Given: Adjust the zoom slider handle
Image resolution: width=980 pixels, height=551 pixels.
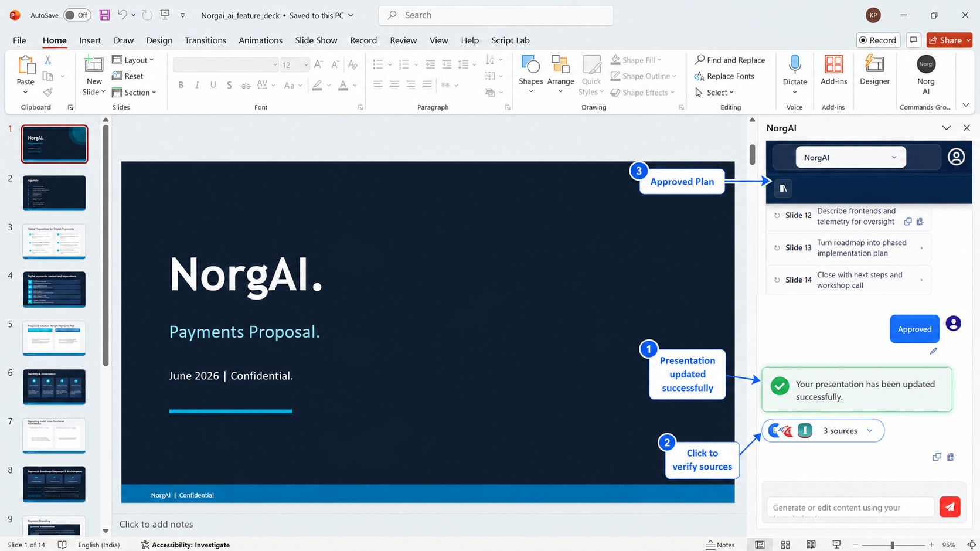Looking at the screenshot, I should pyautogui.click(x=892, y=545).
